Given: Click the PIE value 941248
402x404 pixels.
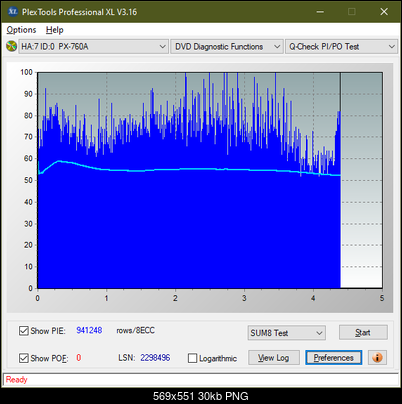Looking at the screenshot, I should pos(89,330).
